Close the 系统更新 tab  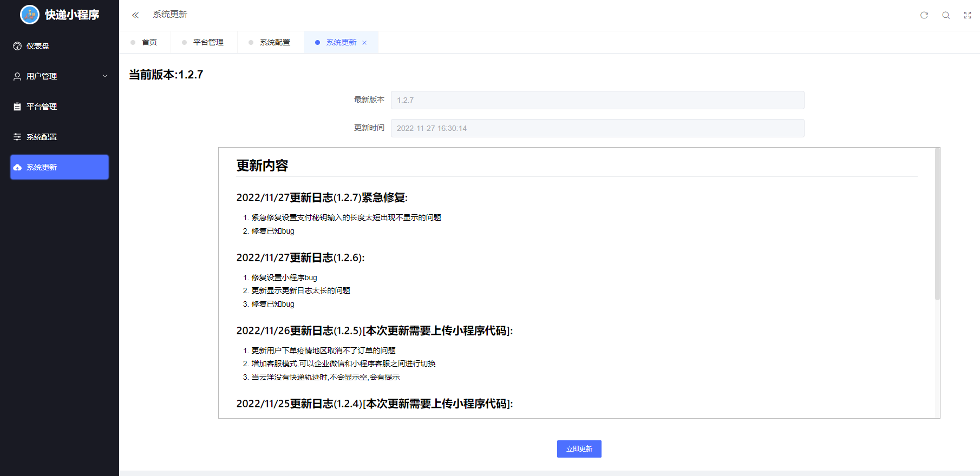point(364,43)
